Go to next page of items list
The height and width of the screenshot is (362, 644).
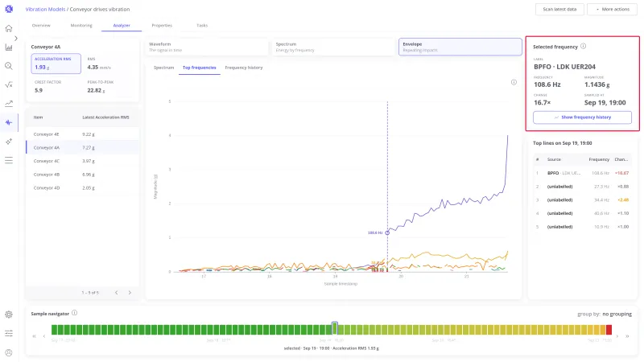(x=130, y=293)
